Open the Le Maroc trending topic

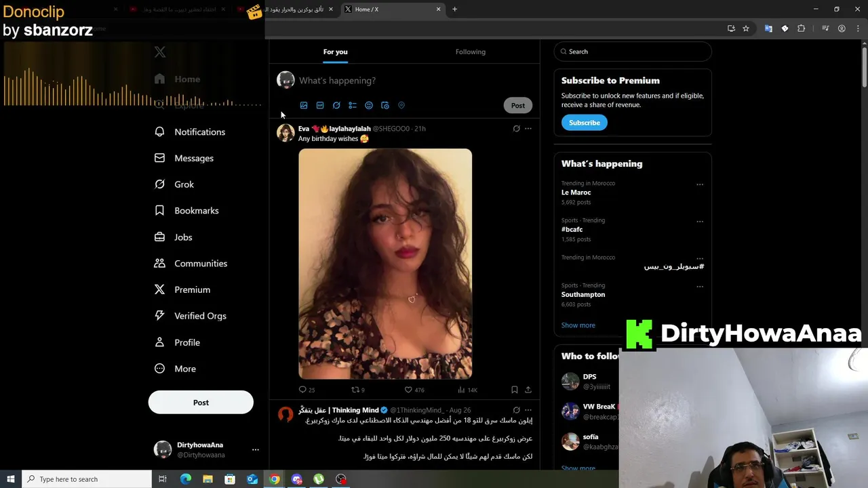[576, 192]
